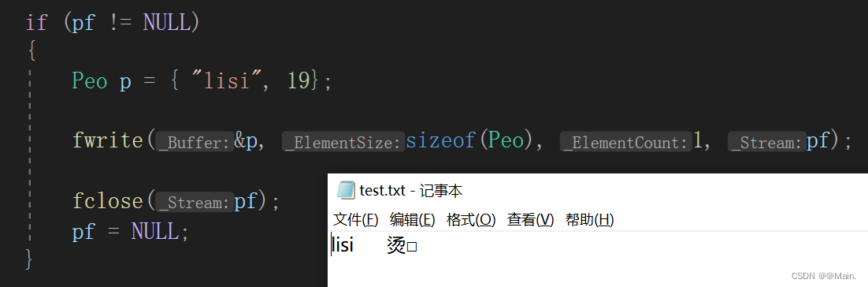Click the _Stream: hint inside fclose call

click(194, 202)
